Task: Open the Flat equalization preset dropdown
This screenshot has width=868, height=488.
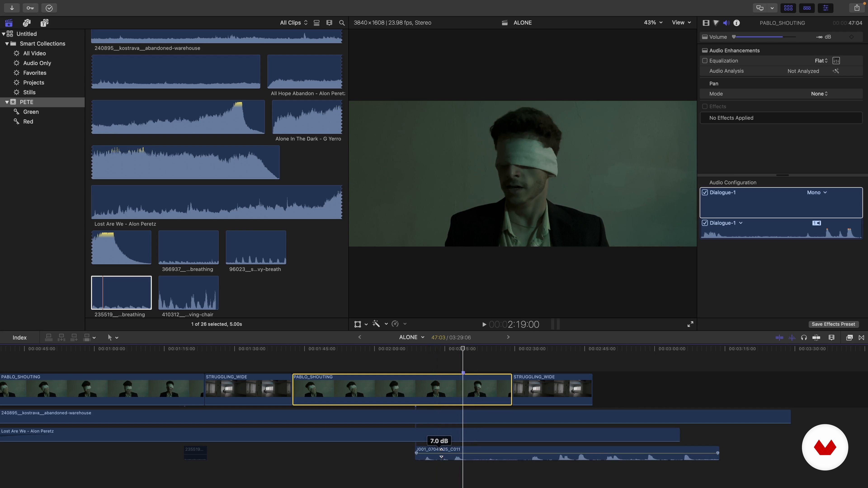Action: point(821,61)
